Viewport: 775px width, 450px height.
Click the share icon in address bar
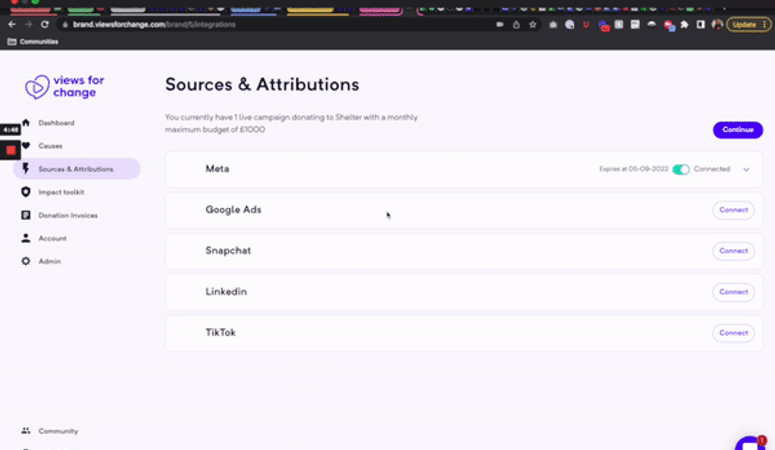tap(516, 24)
